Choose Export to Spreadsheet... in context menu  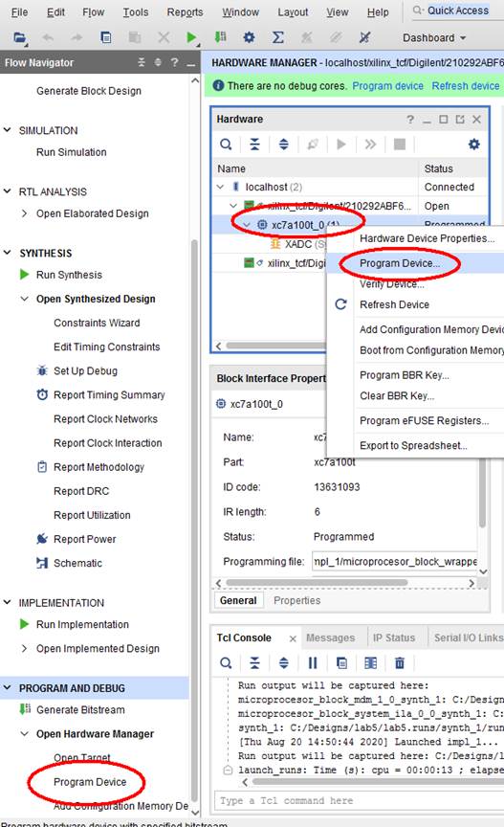(x=415, y=445)
